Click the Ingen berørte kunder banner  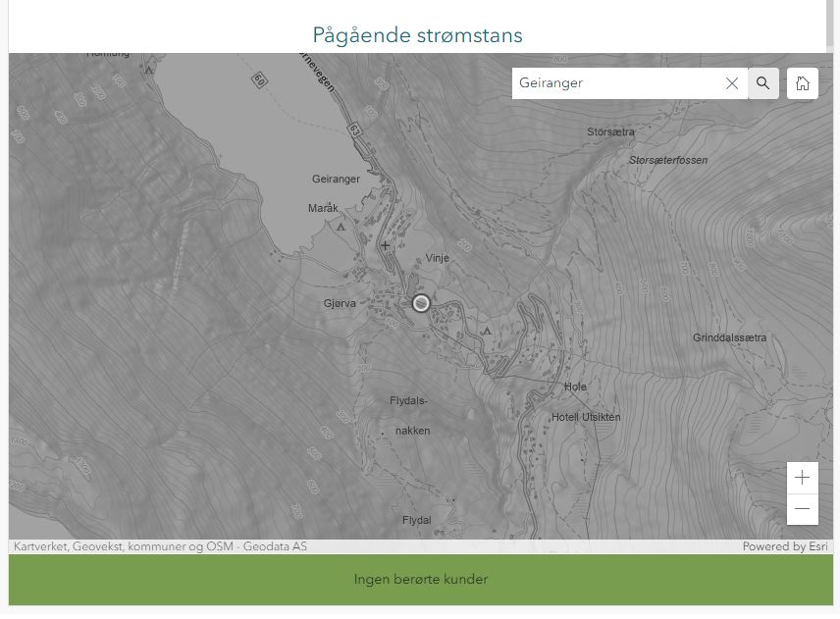pyautogui.click(x=420, y=580)
